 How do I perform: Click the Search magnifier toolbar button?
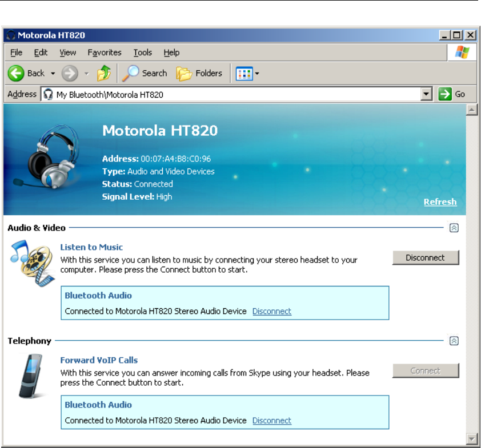[145, 73]
